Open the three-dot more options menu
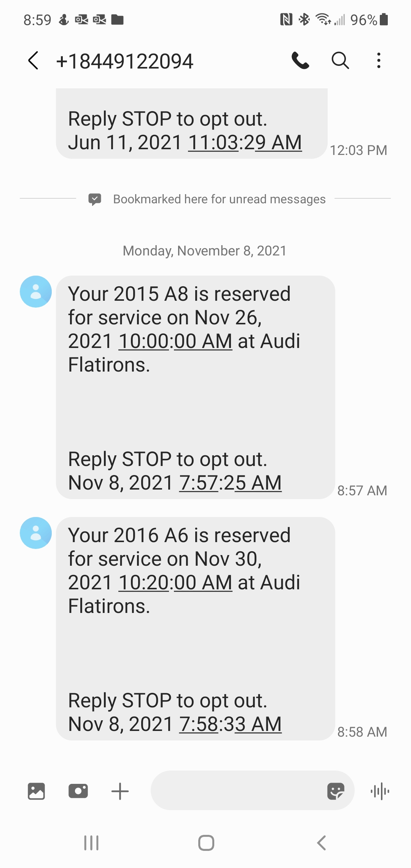411x868 pixels. (378, 61)
